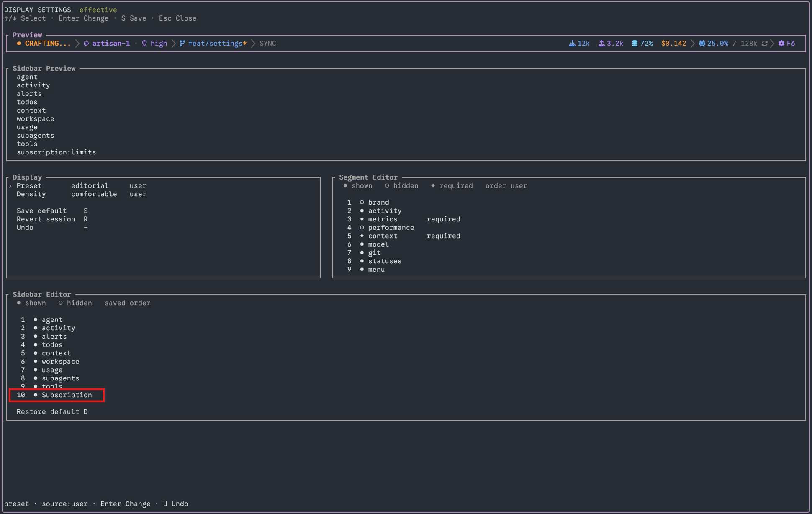Select Save default option
This screenshot has width=812, height=514.
pos(52,211)
